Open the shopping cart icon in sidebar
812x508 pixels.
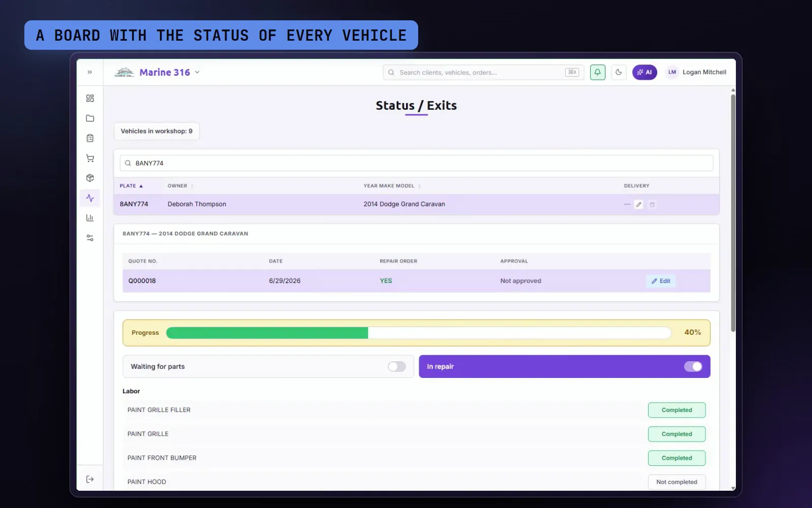[x=90, y=158]
